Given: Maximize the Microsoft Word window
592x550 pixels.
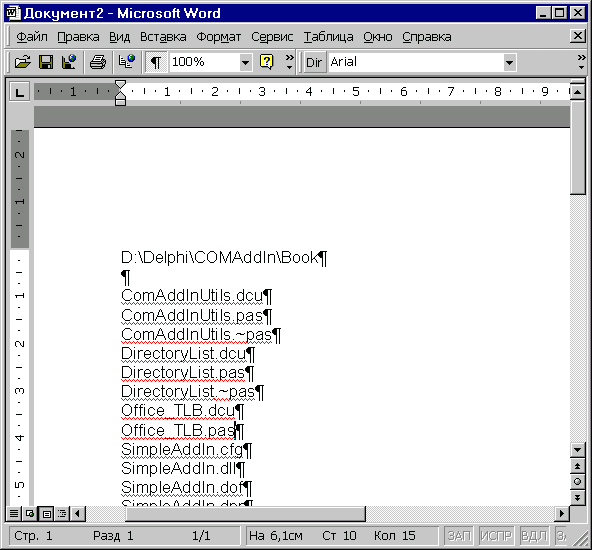Looking at the screenshot, I should coord(559,14).
